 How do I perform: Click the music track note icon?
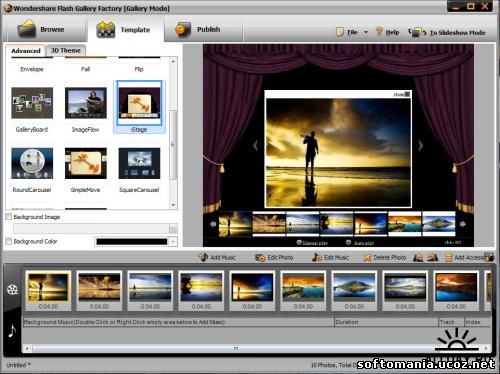tap(12, 330)
